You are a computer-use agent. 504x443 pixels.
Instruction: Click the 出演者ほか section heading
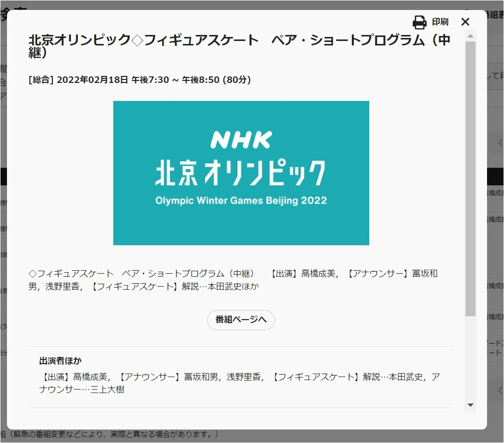60,361
